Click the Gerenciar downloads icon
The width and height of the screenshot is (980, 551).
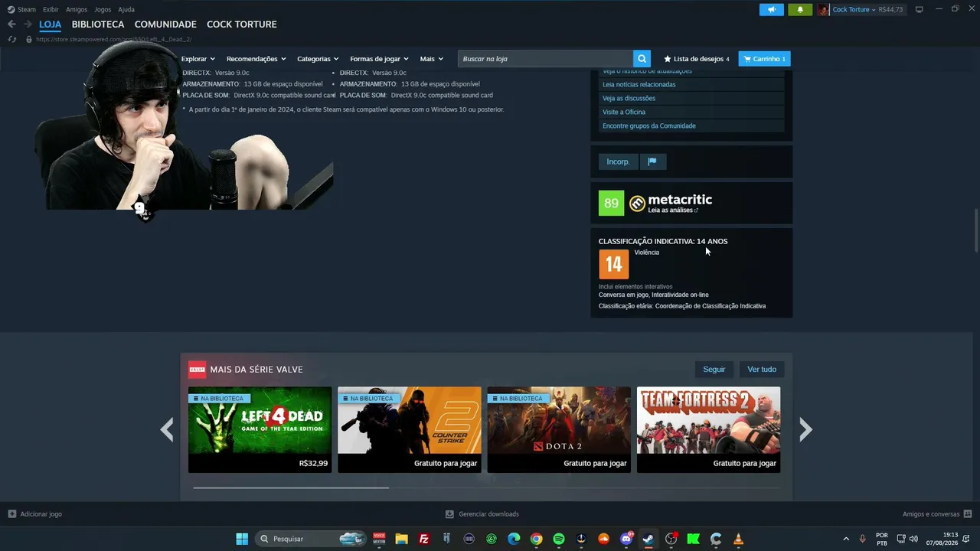pyautogui.click(x=449, y=514)
